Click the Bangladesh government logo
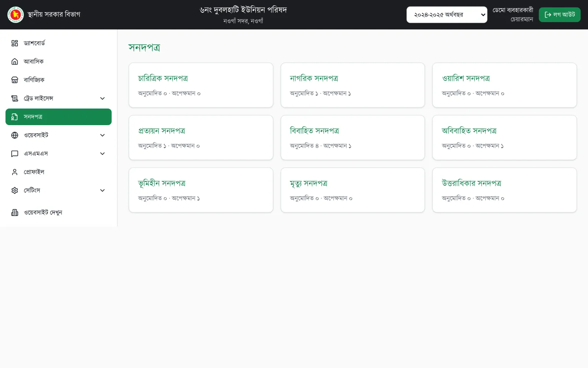 coord(15,15)
